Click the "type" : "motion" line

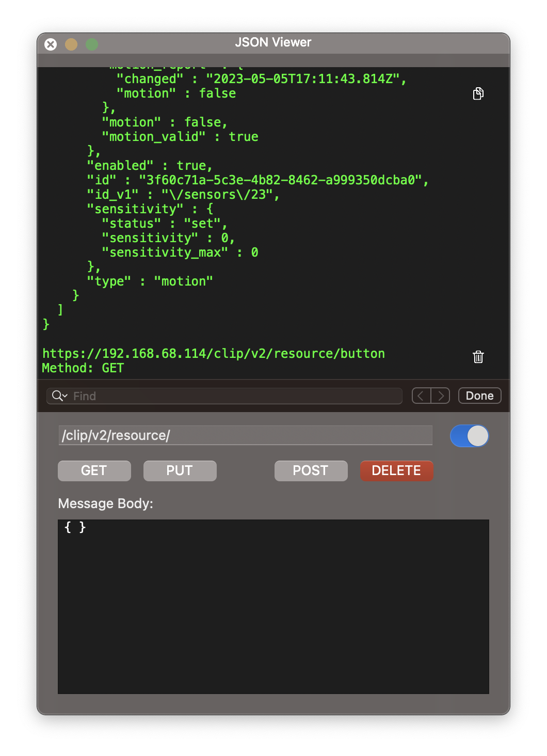(150, 281)
